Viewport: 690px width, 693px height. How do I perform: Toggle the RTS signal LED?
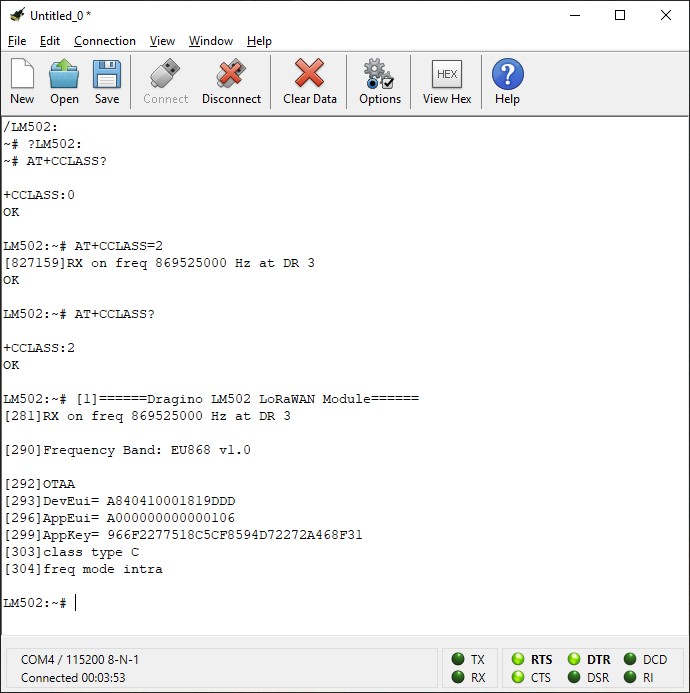[x=518, y=659]
